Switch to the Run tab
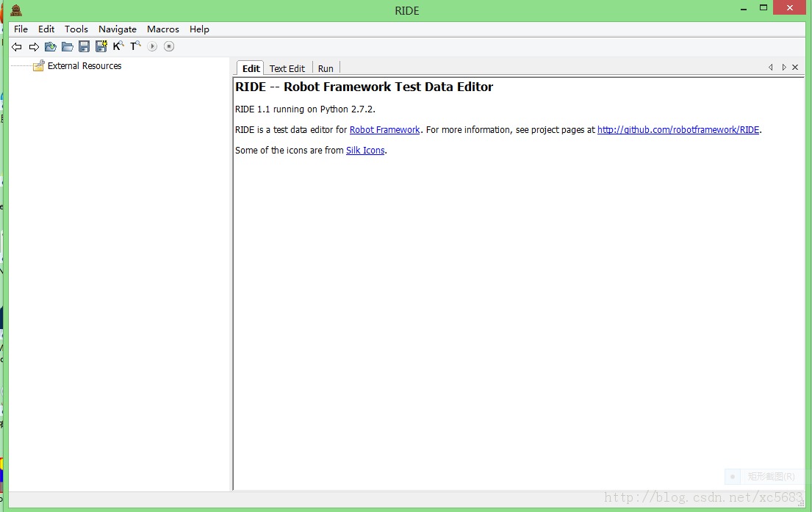This screenshot has width=812, height=512. [326, 68]
